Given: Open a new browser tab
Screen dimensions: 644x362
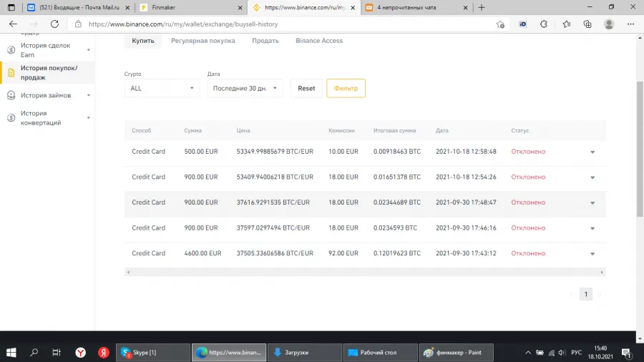Looking at the screenshot, I should (482, 7).
